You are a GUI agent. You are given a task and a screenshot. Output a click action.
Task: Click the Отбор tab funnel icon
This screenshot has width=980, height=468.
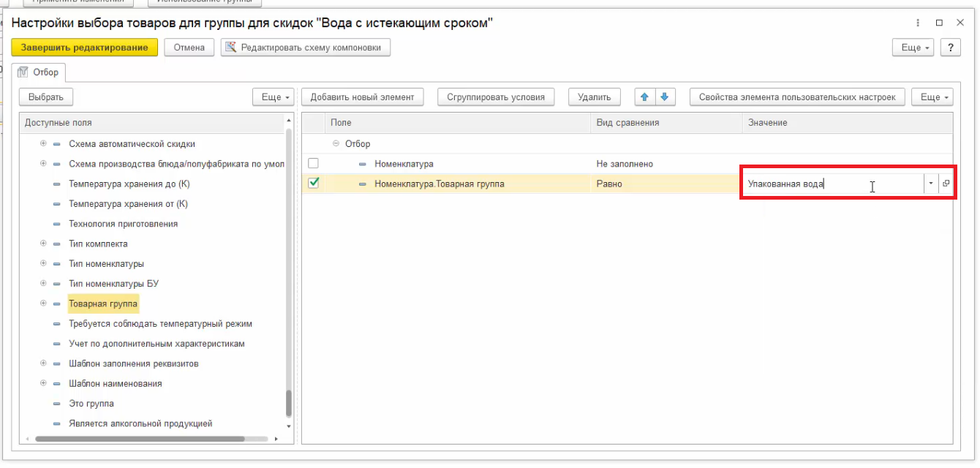point(22,72)
